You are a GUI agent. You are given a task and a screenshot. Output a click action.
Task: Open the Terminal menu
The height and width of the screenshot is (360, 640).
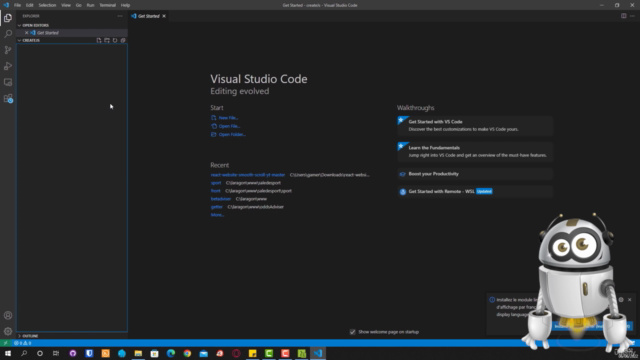107,5
